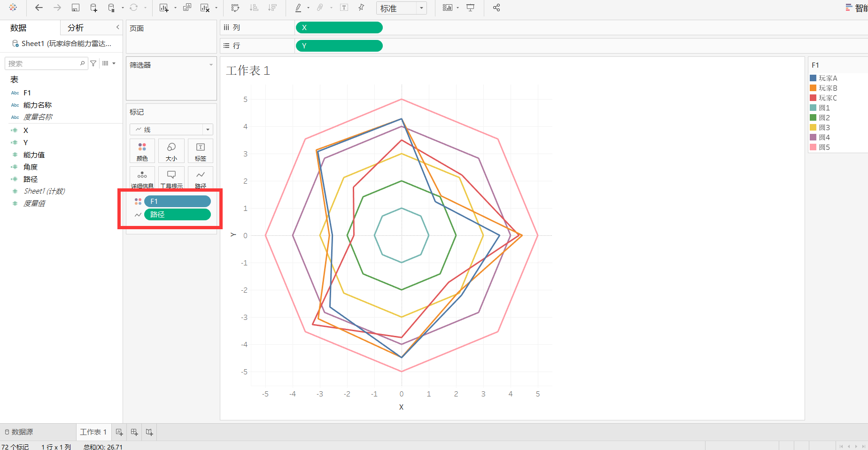This screenshot has width=868, height=450.
Task: Swap rows and columns
Action: click(x=235, y=8)
